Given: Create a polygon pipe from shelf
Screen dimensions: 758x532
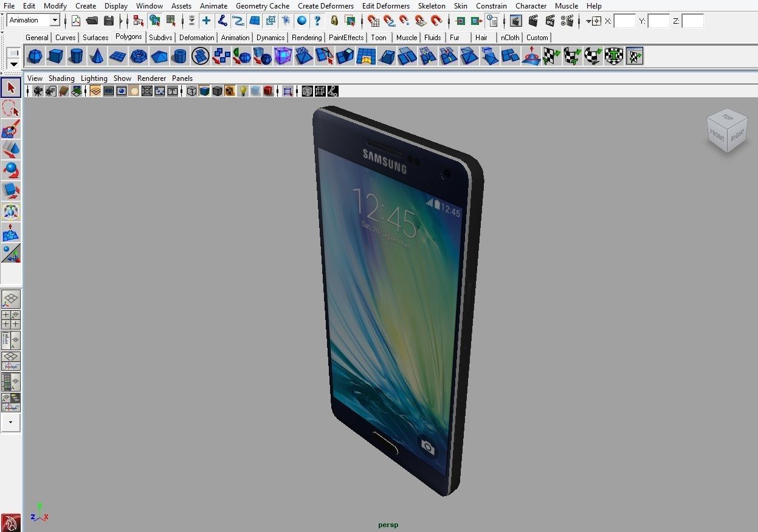Looking at the screenshot, I should tap(179, 57).
